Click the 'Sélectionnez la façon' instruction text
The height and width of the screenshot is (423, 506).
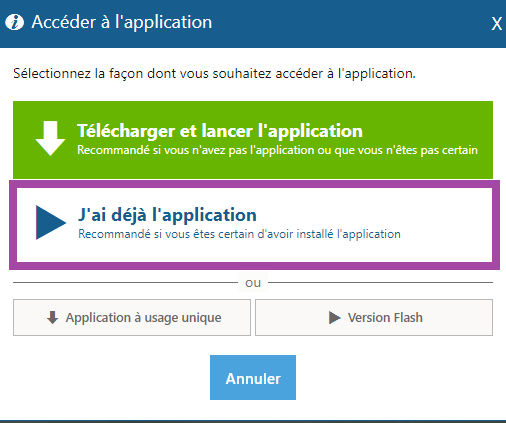tap(214, 74)
